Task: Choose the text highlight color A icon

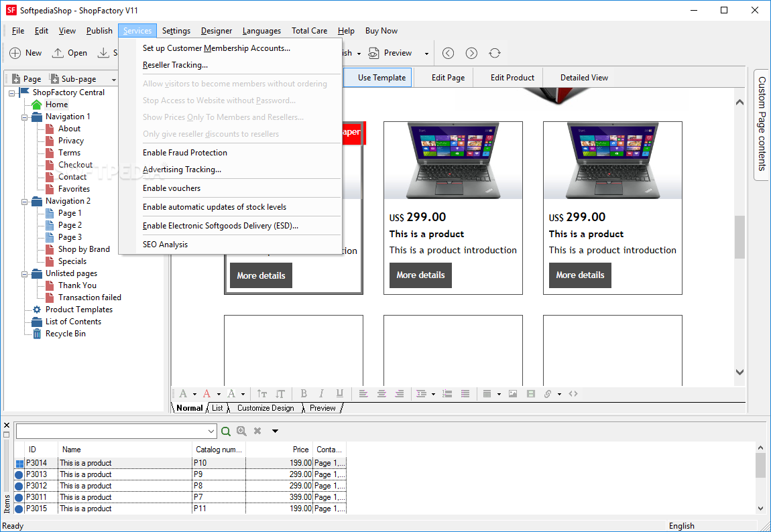Action: [x=231, y=393]
